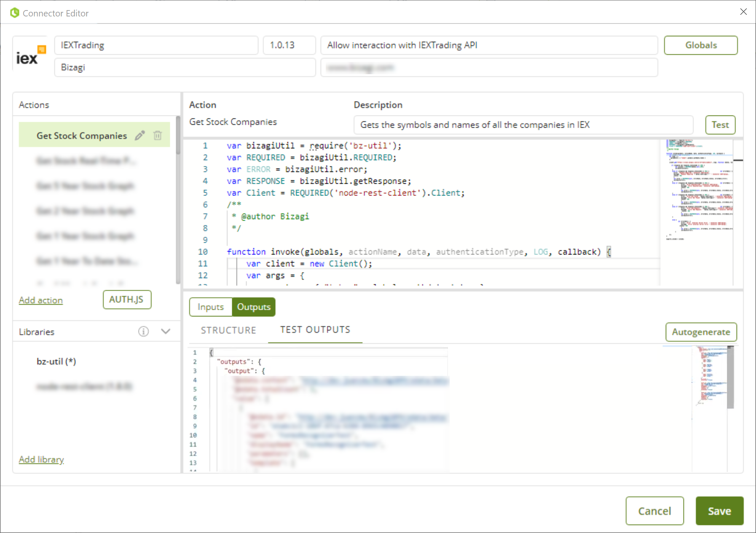
Task: Click the Bizagi Connector Editor title icon
Action: tap(15, 13)
